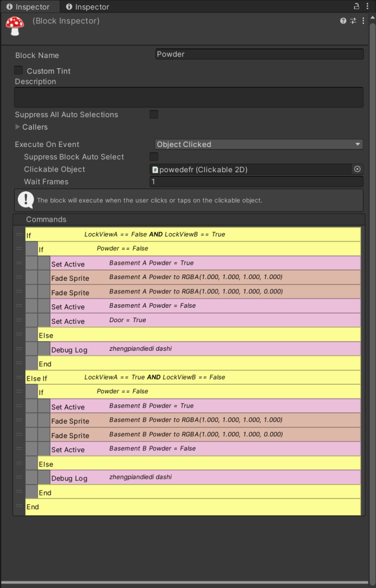Screen dimensions: 376x588
Task: Switch to the first Inspector tab
Action: tap(29, 7)
